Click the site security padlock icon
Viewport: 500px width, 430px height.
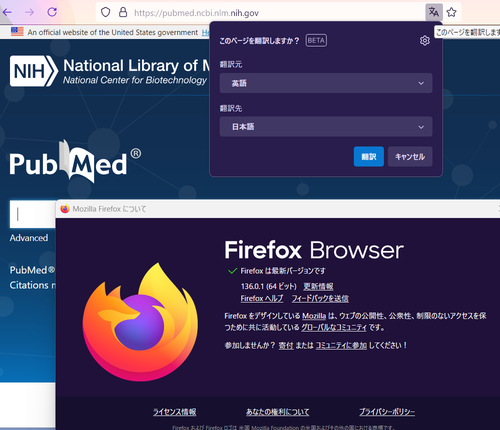pos(123,12)
